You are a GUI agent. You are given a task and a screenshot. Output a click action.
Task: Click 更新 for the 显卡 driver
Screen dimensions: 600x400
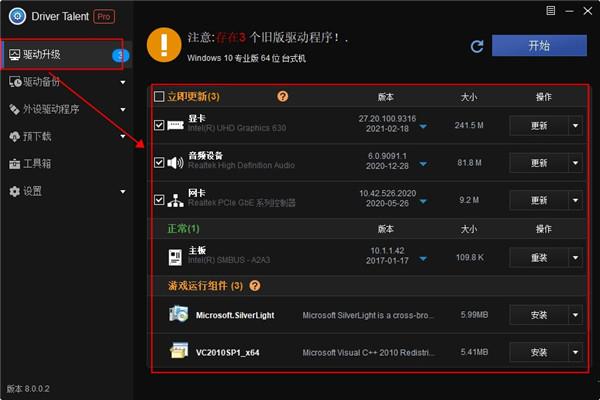click(539, 126)
